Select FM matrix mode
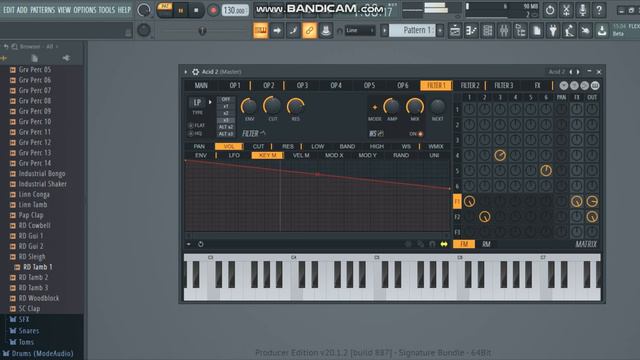 click(464, 244)
